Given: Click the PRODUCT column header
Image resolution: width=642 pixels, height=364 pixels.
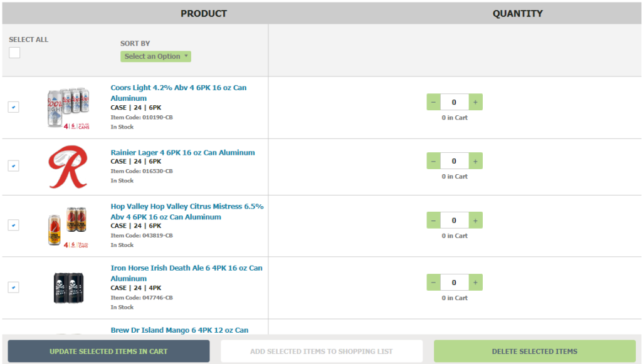Looking at the screenshot, I should click(x=204, y=14).
